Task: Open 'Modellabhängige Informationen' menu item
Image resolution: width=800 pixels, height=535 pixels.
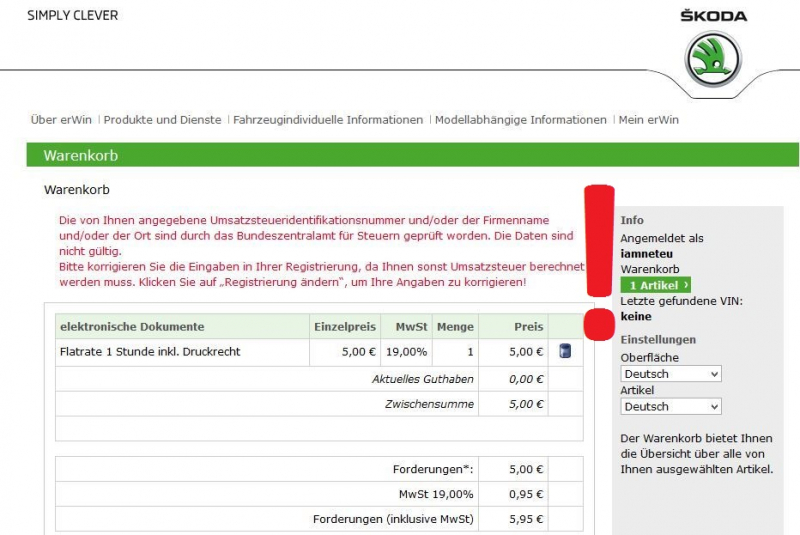Action: [520, 120]
